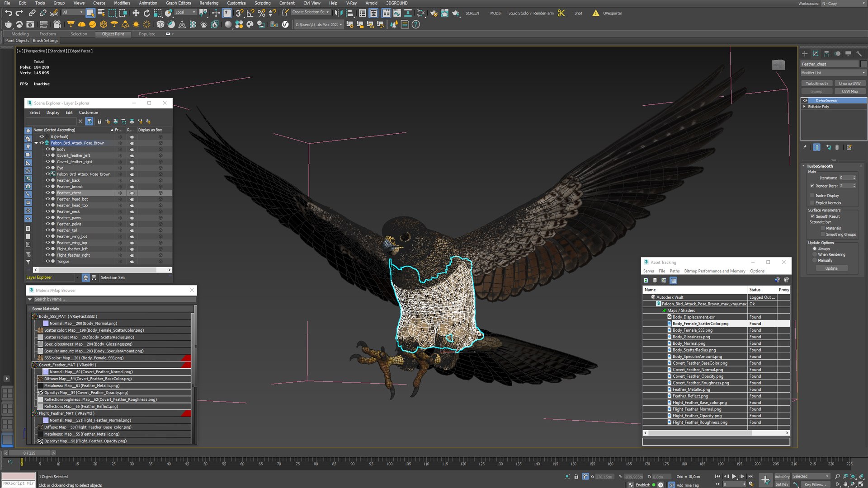868x488 pixels.
Task: Check Smoothing Groups checkbox
Action: (x=823, y=235)
